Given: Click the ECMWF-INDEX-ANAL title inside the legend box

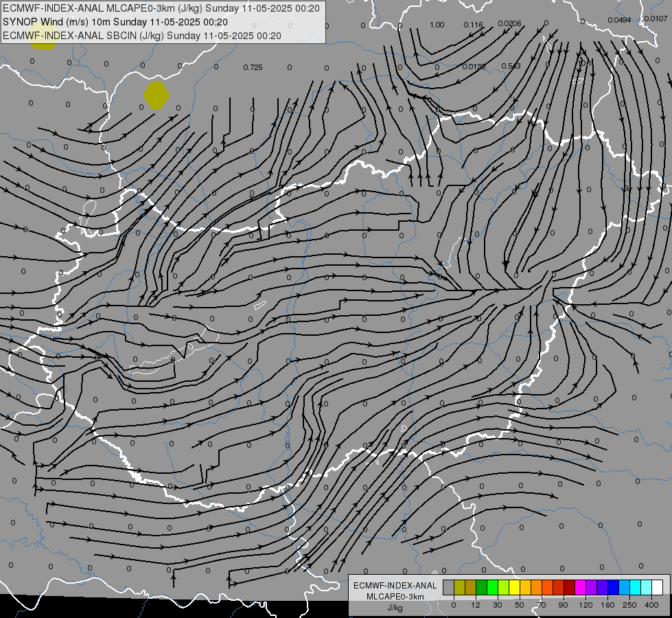Looking at the screenshot, I should pyautogui.click(x=395, y=586).
